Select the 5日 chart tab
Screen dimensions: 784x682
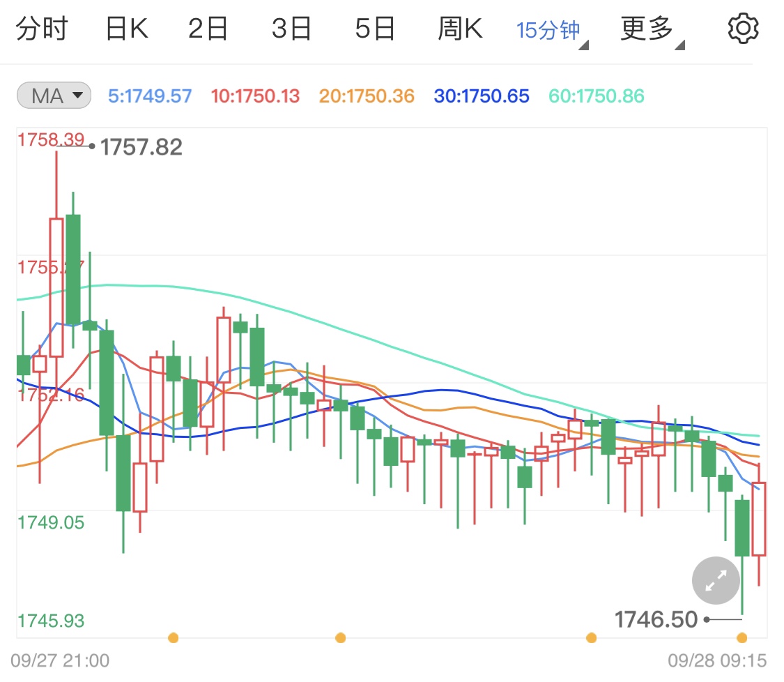375,29
